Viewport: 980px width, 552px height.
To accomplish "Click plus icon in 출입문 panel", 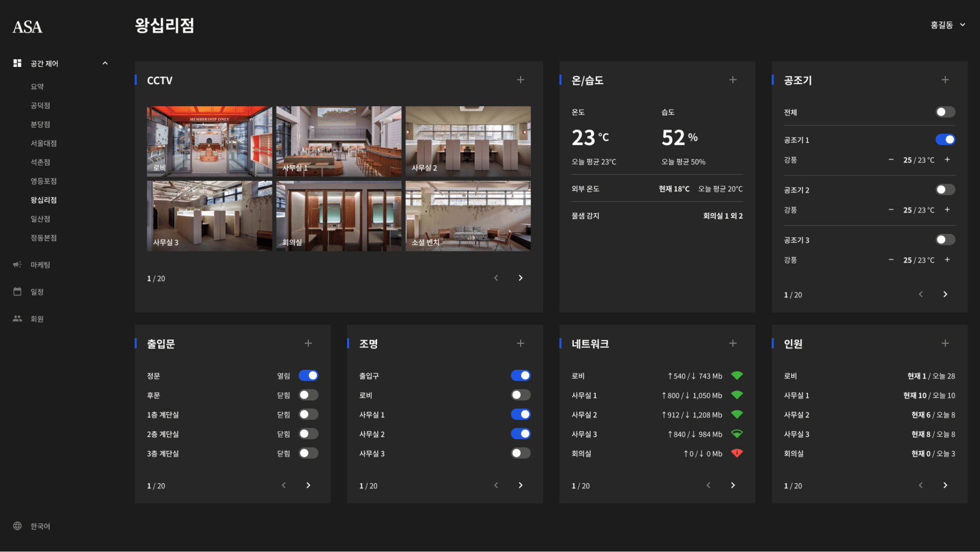I will click(308, 343).
